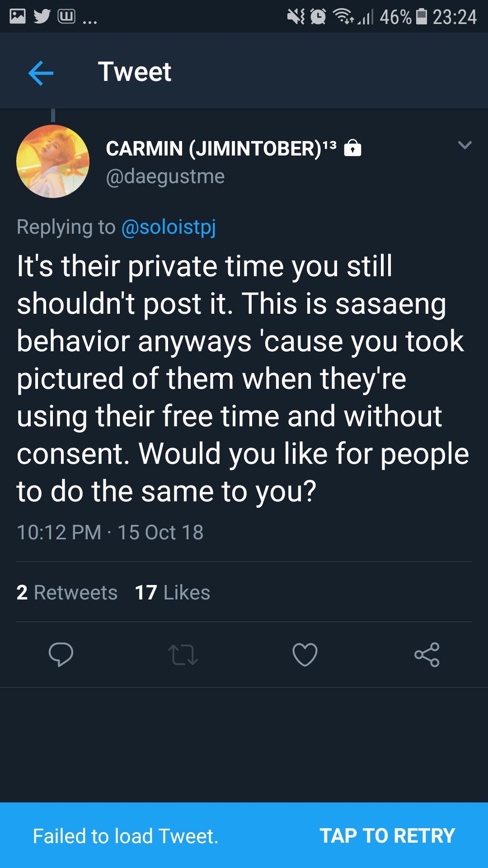Tap the back arrow icon
The height and width of the screenshot is (868, 488).
pos(41,73)
